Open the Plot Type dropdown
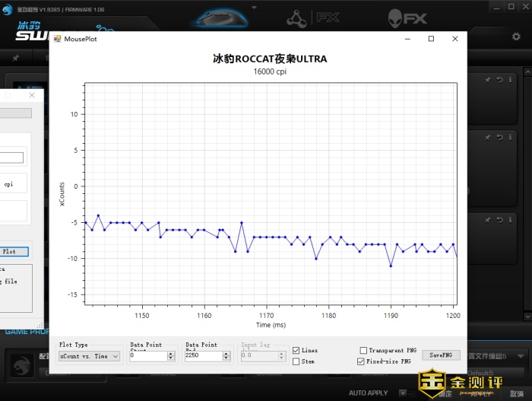This screenshot has width=532, height=401. coord(90,356)
